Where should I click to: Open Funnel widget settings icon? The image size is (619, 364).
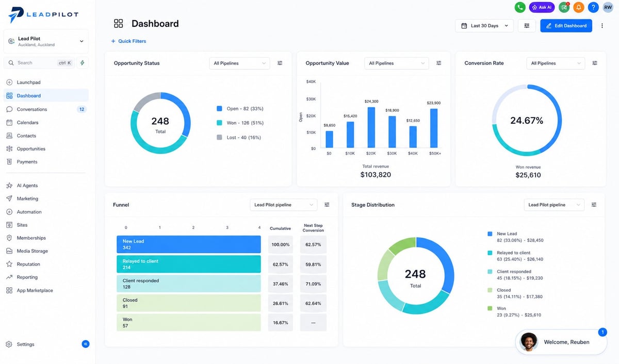(327, 205)
